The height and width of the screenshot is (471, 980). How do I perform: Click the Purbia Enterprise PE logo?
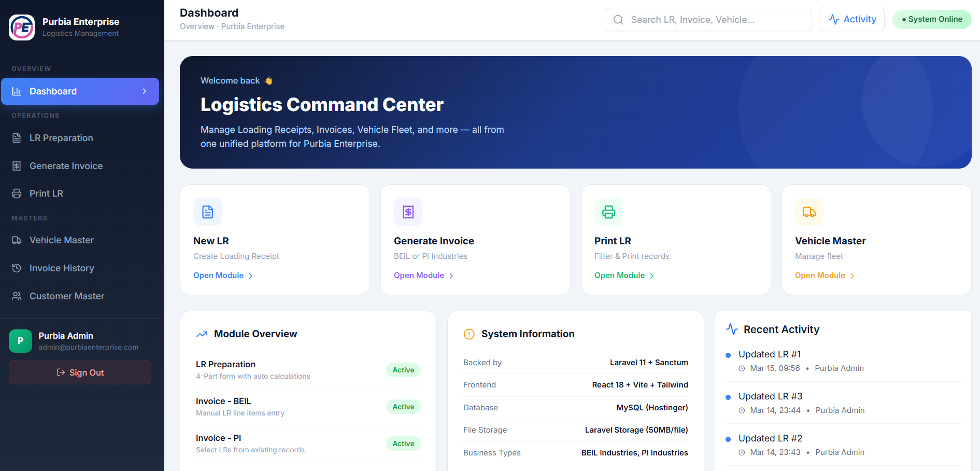22,27
